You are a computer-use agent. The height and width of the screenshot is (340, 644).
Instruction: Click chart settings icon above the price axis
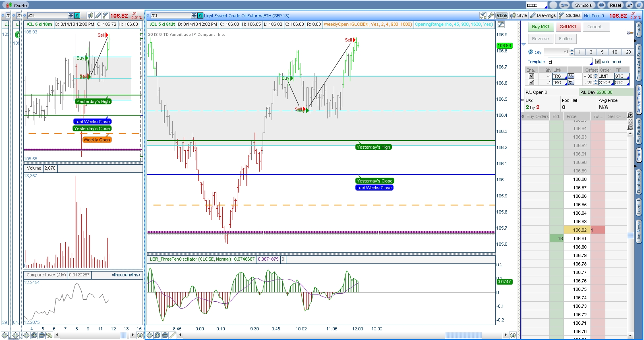[x=501, y=24]
